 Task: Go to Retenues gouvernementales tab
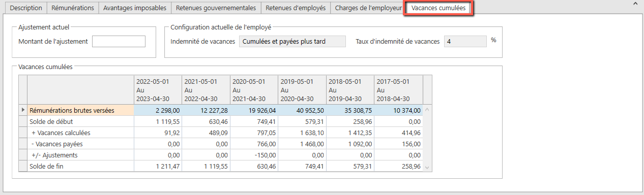(216, 8)
